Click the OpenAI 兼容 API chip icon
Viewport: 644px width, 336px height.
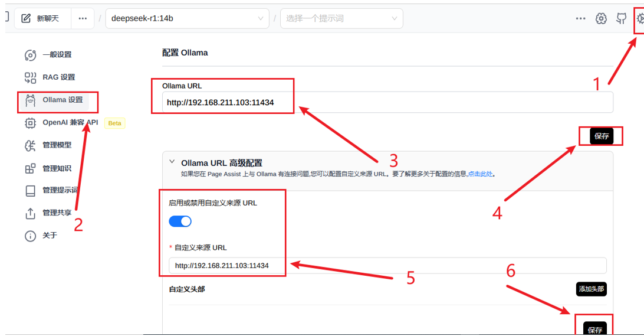point(30,123)
